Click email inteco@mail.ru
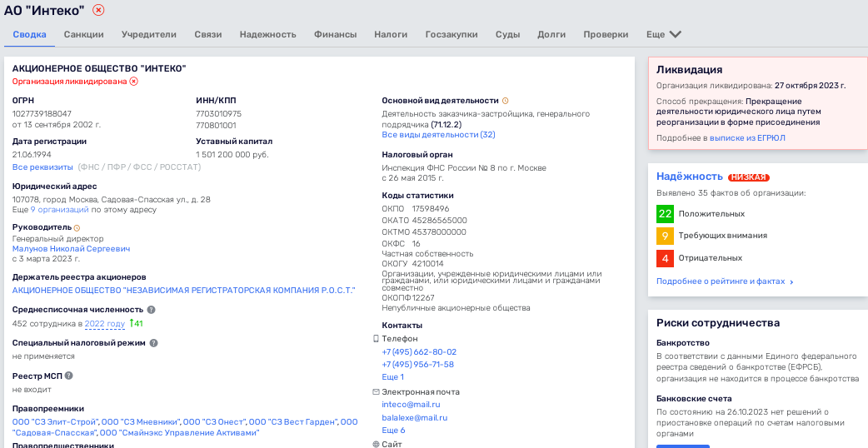The image size is (868, 448). [411, 405]
